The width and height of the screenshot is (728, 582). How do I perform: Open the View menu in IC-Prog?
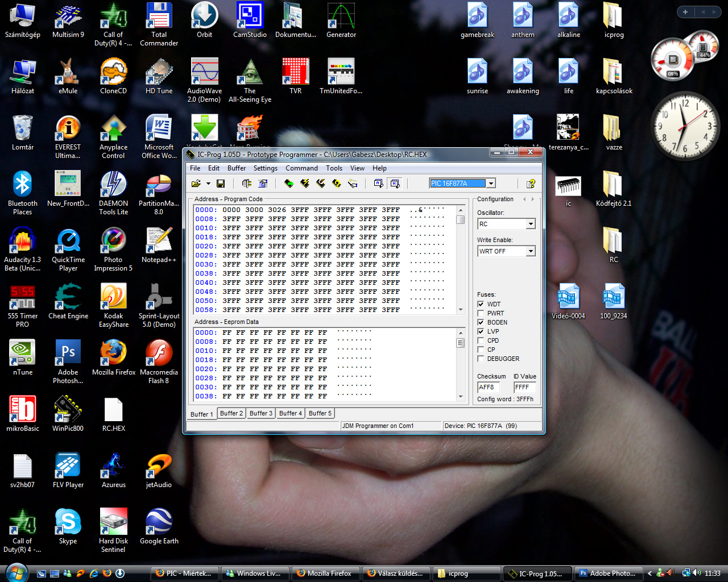tap(357, 168)
